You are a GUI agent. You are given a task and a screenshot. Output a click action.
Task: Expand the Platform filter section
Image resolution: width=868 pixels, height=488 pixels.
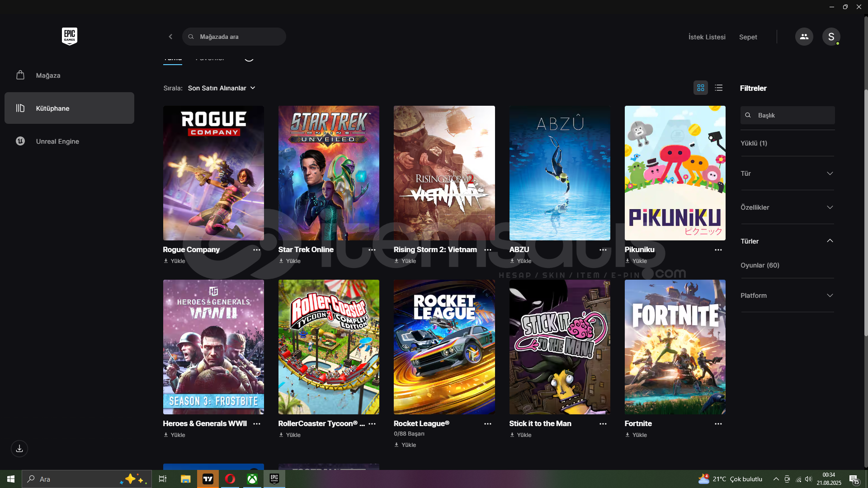point(788,296)
